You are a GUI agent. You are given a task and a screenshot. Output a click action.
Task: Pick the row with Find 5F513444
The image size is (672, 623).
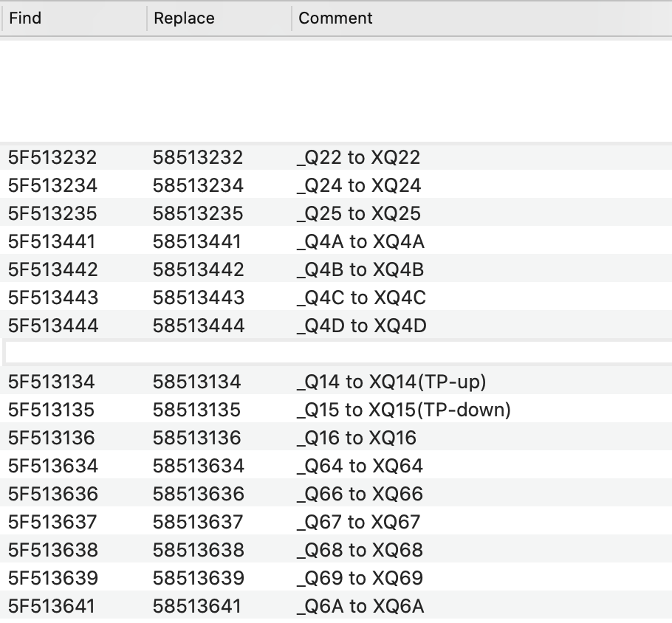[52, 326]
